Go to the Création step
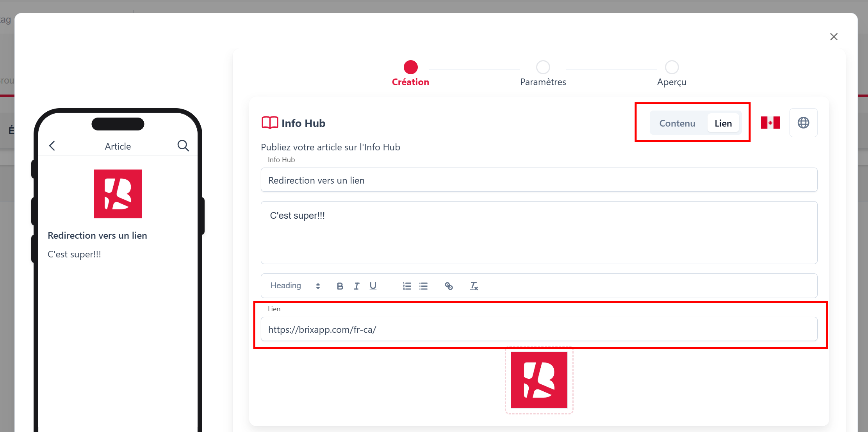868x432 pixels. (410, 73)
